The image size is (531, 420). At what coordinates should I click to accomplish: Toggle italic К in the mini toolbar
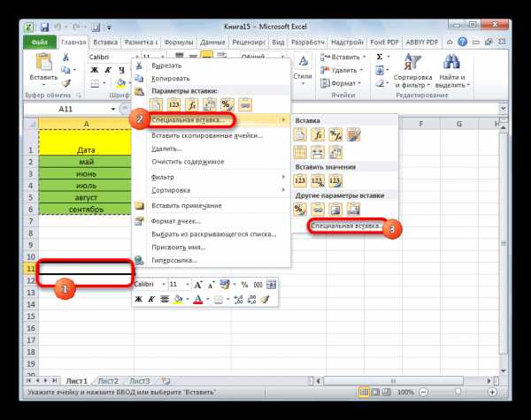[151, 299]
